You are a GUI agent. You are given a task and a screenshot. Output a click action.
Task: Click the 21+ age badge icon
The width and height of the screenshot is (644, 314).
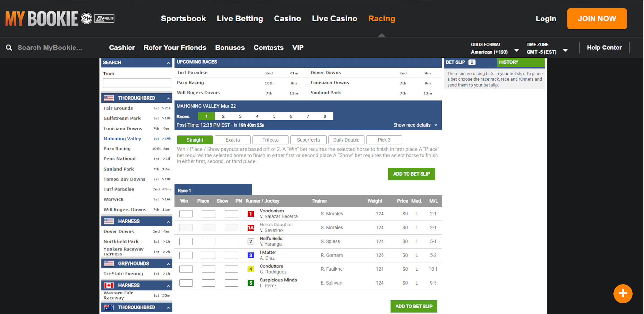click(x=87, y=19)
